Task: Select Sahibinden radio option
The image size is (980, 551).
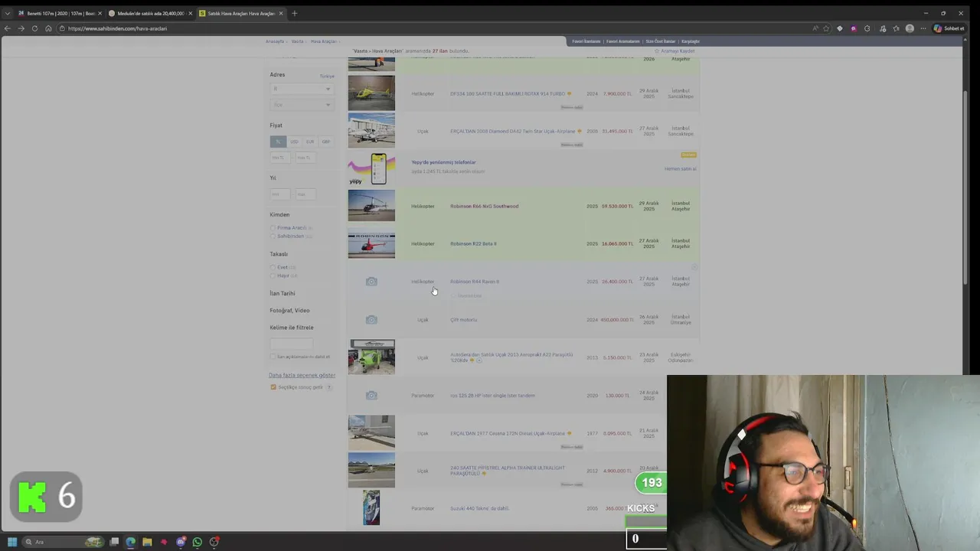Action: click(273, 236)
